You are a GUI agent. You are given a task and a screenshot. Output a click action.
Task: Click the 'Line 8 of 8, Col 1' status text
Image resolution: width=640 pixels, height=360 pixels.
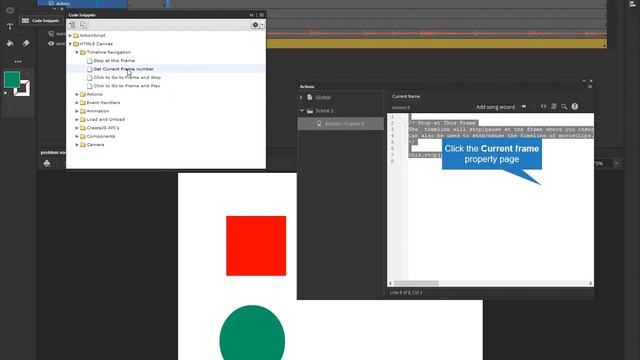pyautogui.click(x=406, y=293)
